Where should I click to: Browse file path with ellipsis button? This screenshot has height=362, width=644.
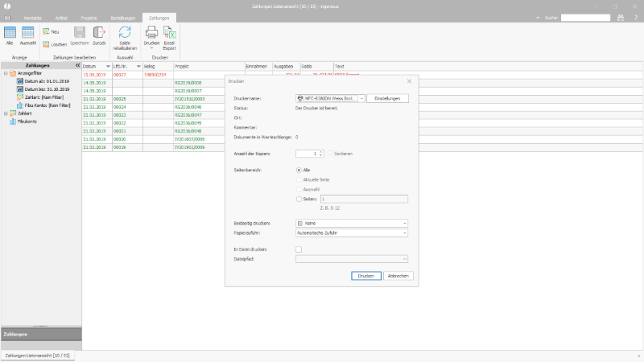point(405,259)
